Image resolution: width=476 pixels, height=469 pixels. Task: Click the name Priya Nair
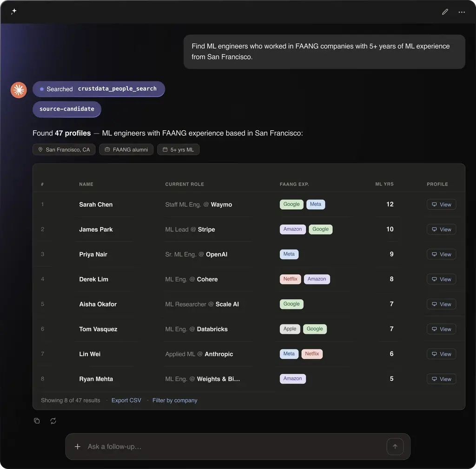[93, 254]
